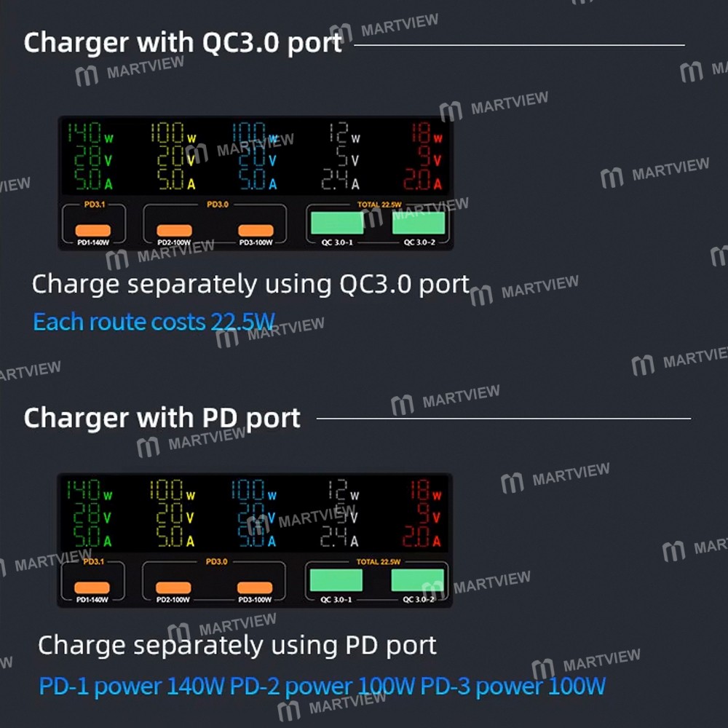Click the orange PD3-100W port in the PD charger diagram
Viewport: 728px width, 728px height.
(255, 587)
